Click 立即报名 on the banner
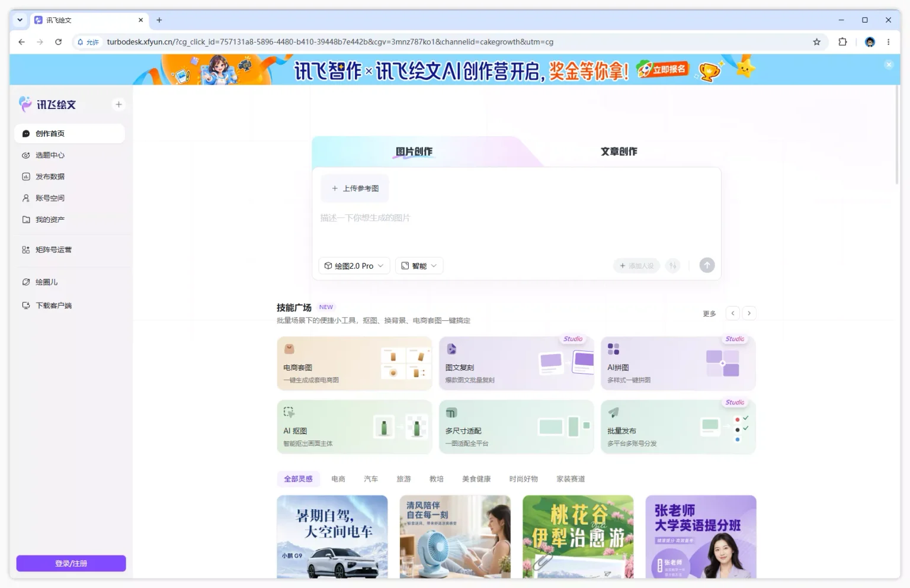 click(663, 69)
